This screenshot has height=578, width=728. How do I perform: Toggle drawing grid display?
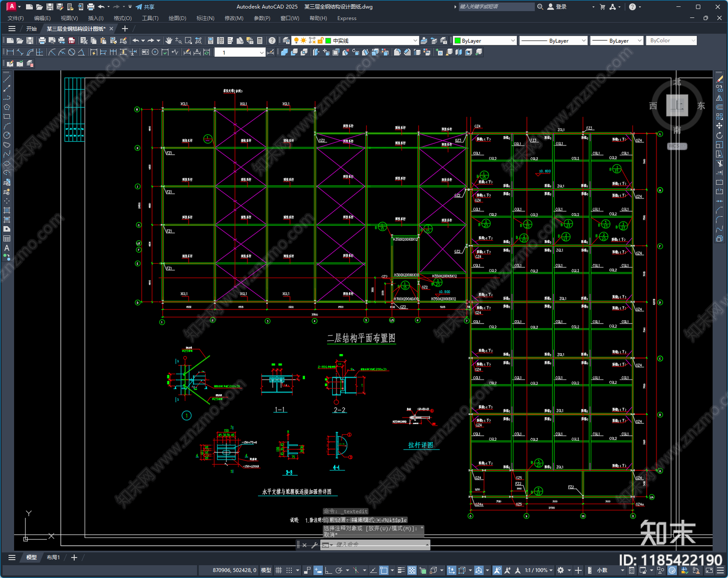point(279,570)
